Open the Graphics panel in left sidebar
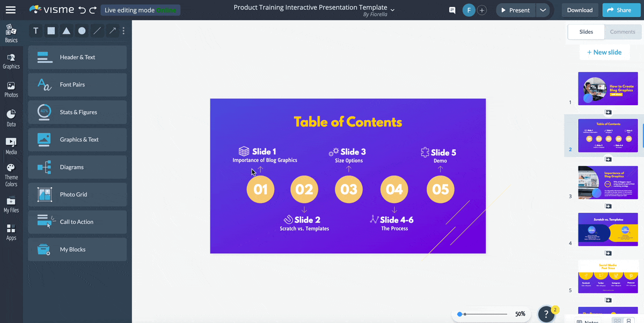The width and height of the screenshot is (644, 323). click(11, 59)
